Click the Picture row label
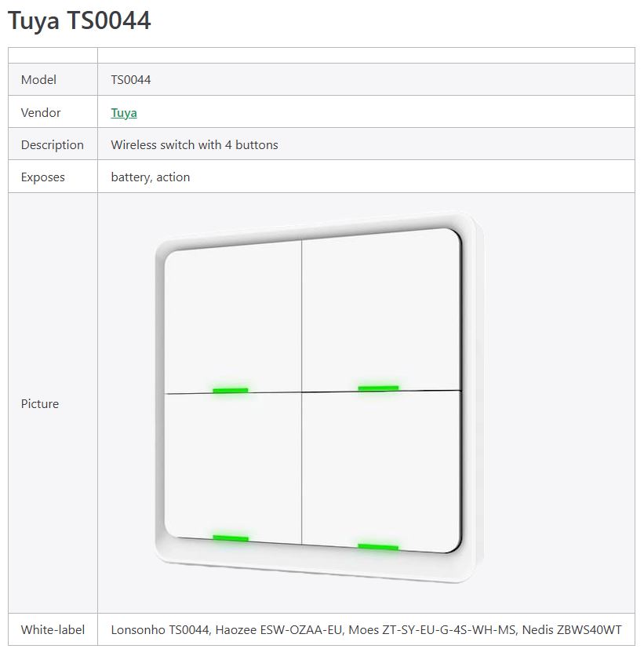This screenshot has width=644, height=656. [x=40, y=404]
